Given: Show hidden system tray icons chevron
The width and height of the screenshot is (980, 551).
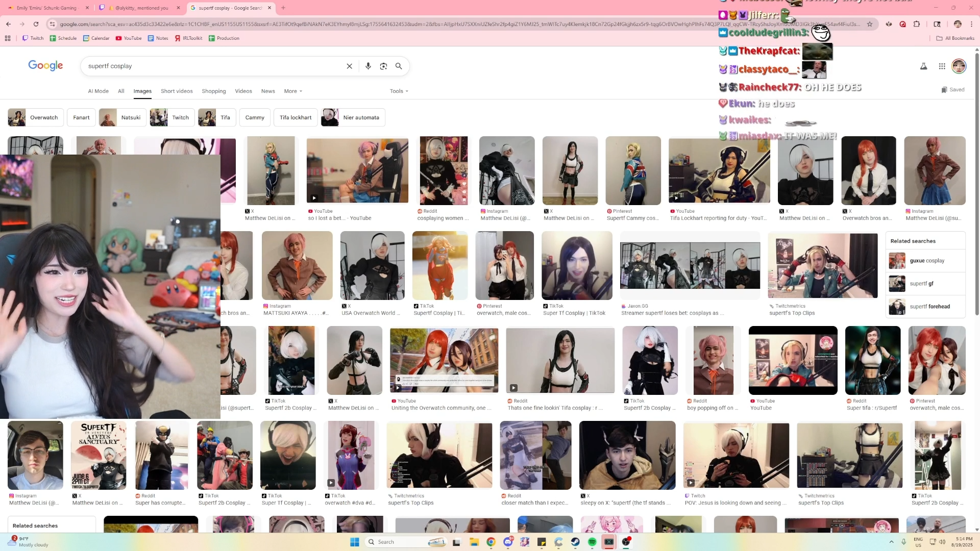Looking at the screenshot, I should [891, 542].
